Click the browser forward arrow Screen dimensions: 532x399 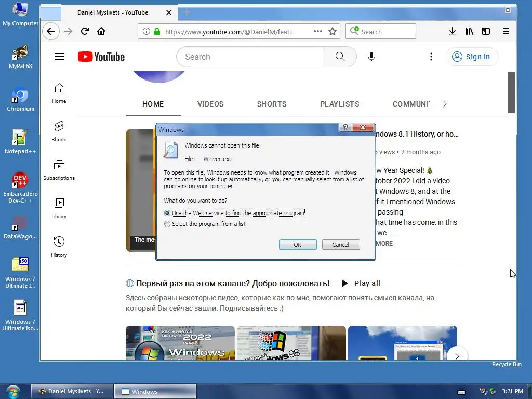click(x=68, y=32)
